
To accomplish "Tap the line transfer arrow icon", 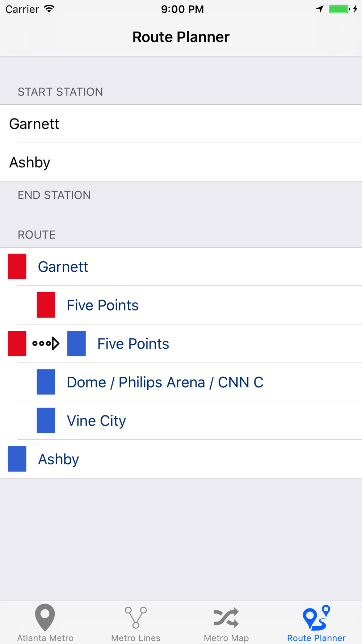I will point(46,343).
